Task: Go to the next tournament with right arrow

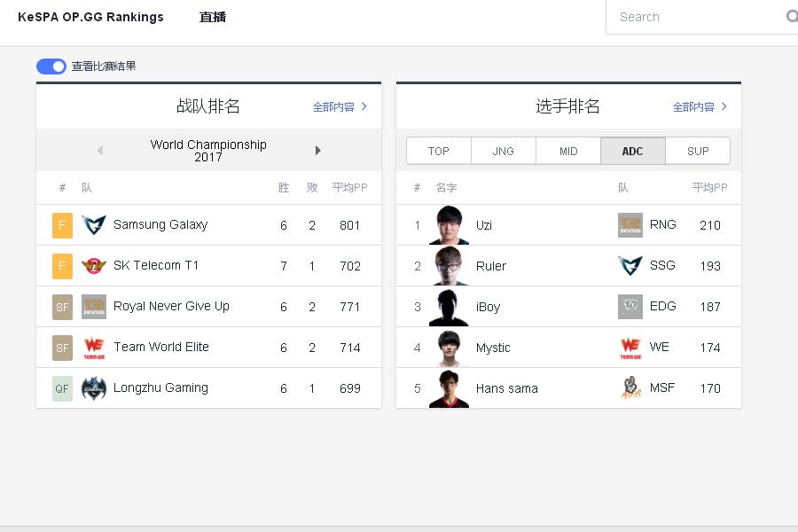Action: [317, 150]
